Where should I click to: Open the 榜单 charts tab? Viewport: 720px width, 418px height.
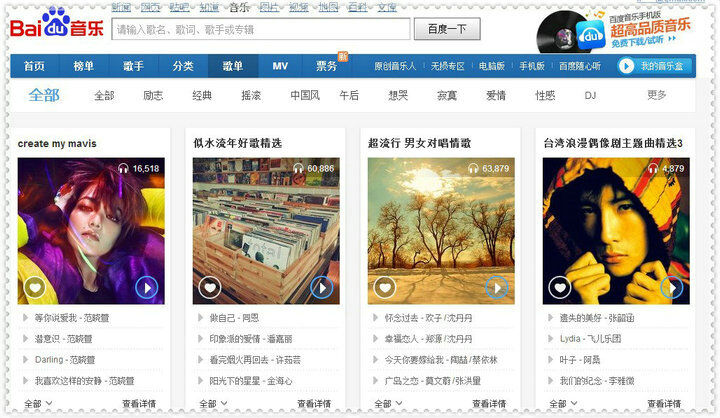click(84, 66)
